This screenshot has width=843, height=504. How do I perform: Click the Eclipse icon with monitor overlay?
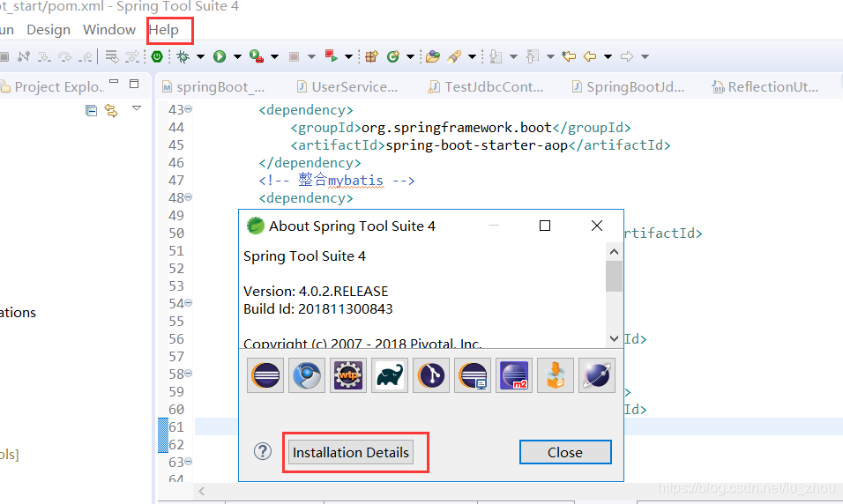[x=473, y=375]
